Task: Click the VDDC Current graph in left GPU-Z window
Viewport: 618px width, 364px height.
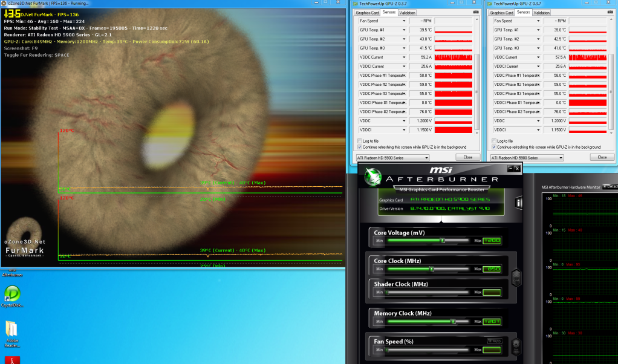Action: click(454, 57)
